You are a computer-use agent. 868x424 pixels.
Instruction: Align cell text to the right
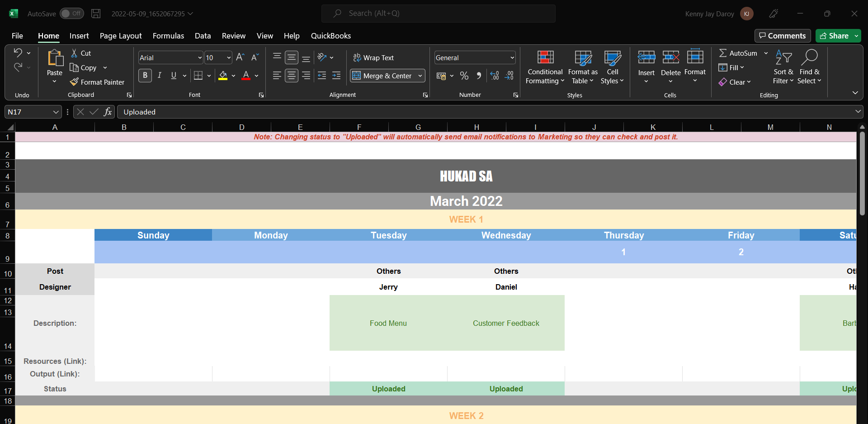coord(306,76)
